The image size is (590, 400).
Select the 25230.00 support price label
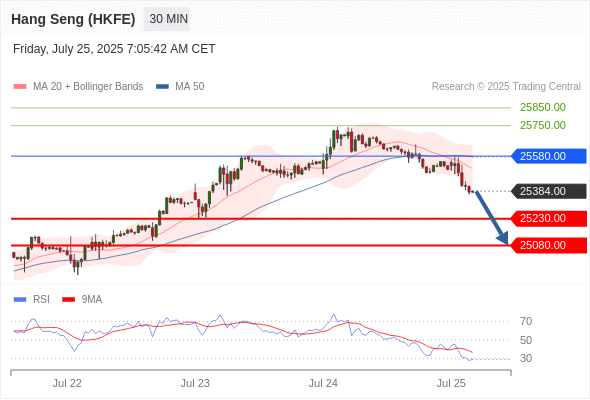[549, 218]
